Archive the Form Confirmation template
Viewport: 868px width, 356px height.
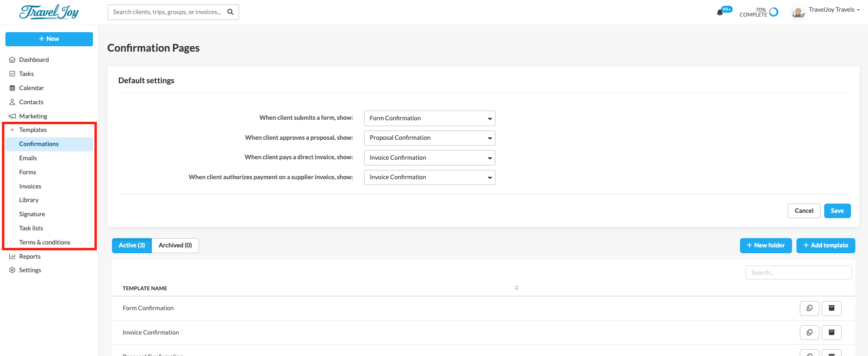coord(831,308)
